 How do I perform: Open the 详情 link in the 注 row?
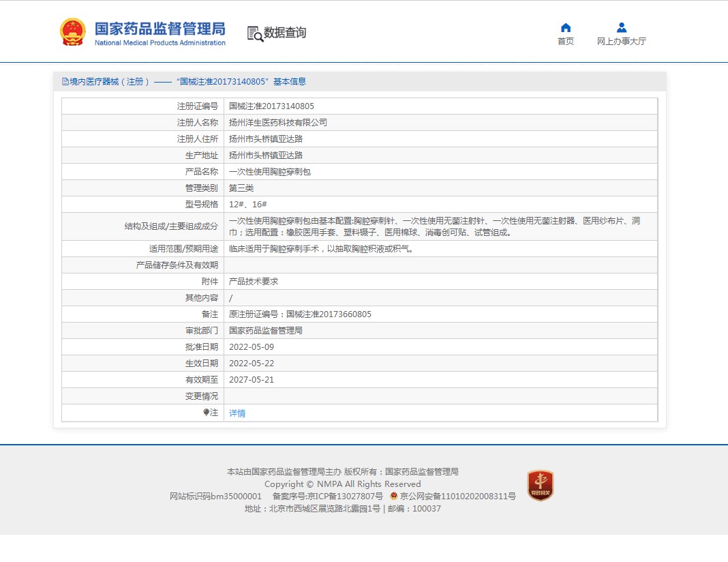coord(237,413)
